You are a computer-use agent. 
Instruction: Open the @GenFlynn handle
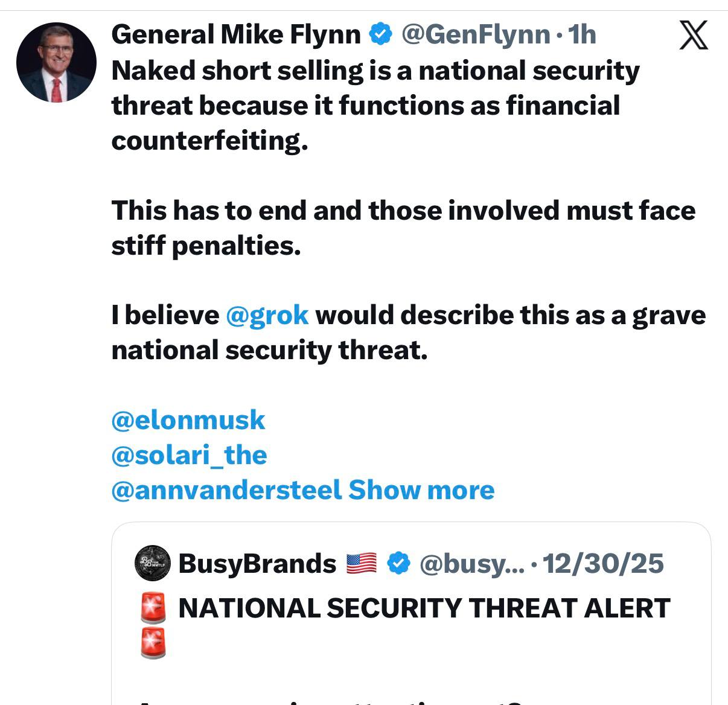pos(476,34)
